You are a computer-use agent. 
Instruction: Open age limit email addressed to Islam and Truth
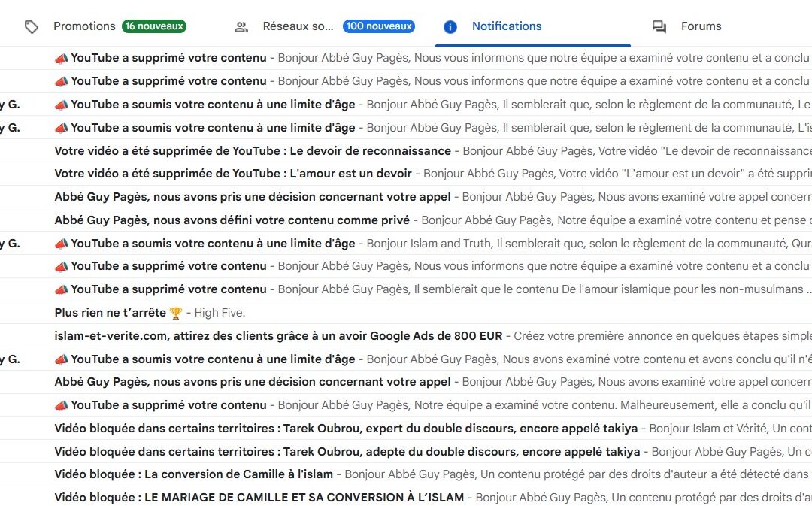406,244
